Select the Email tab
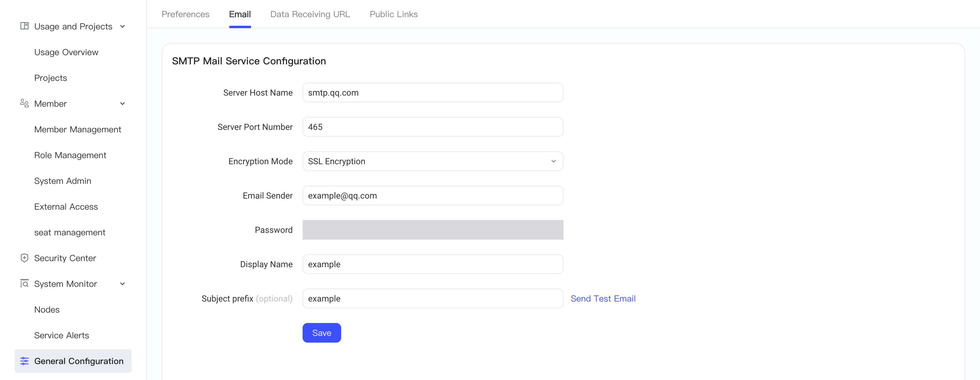This screenshot has width=980, height=380. [240, 14]
